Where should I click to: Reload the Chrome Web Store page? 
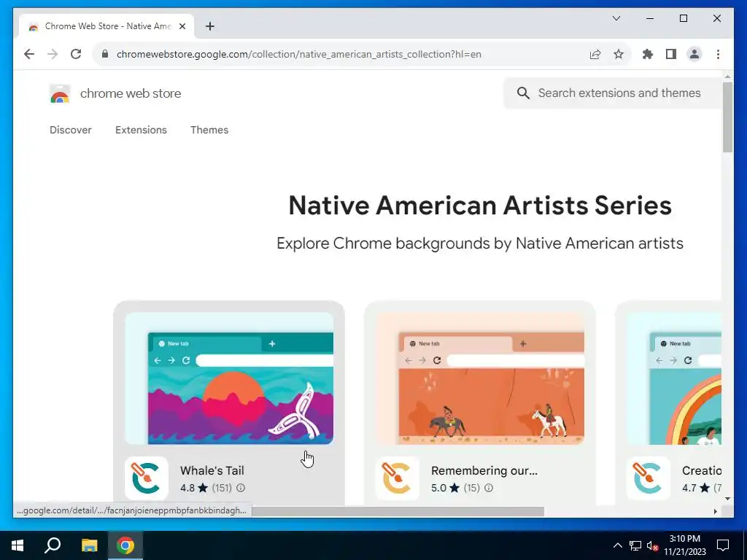pos(76,54)
